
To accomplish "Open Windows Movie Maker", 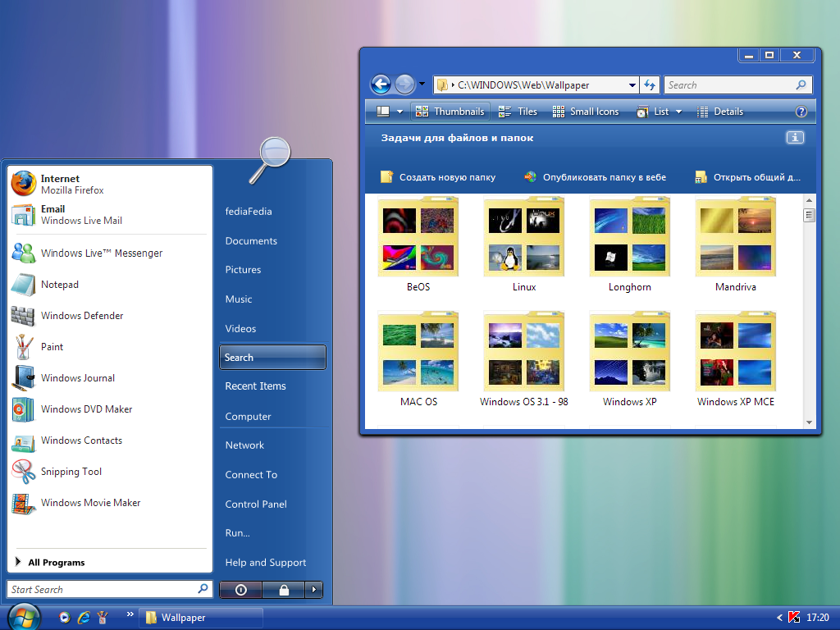I will pyautogui.click(x=110, y=503).
